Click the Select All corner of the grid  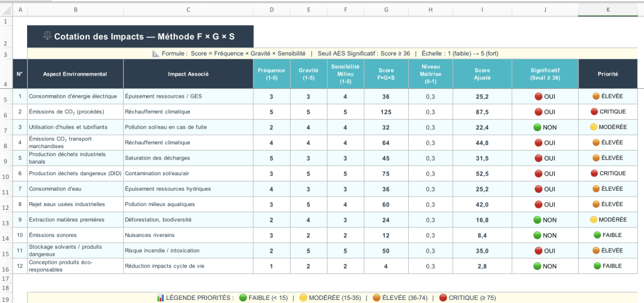[x=6, y=10]
